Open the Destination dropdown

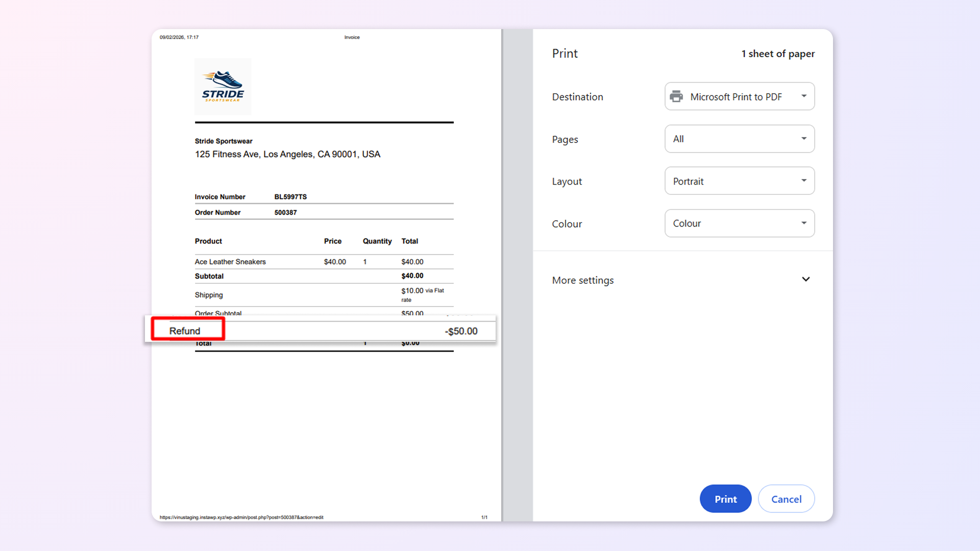[739, 96]
